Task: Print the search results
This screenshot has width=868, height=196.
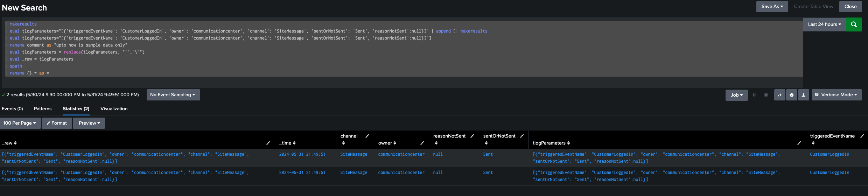Action: (791, 95)
